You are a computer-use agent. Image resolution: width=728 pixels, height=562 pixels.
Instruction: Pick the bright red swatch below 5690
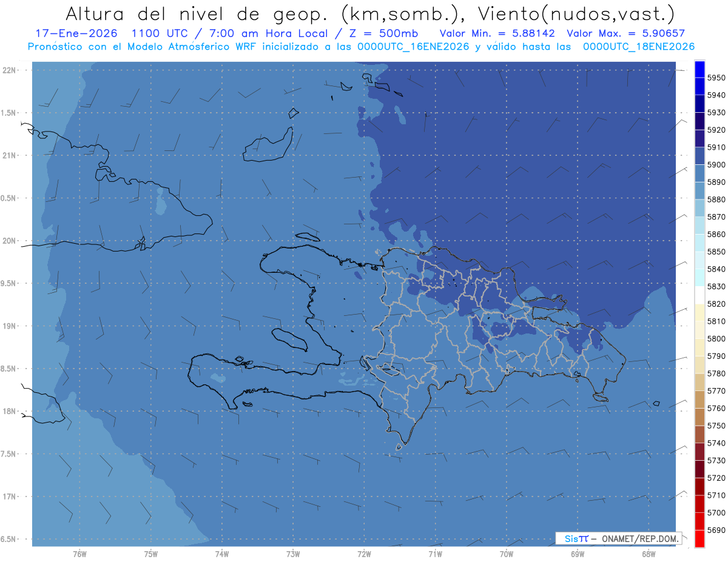699,538
